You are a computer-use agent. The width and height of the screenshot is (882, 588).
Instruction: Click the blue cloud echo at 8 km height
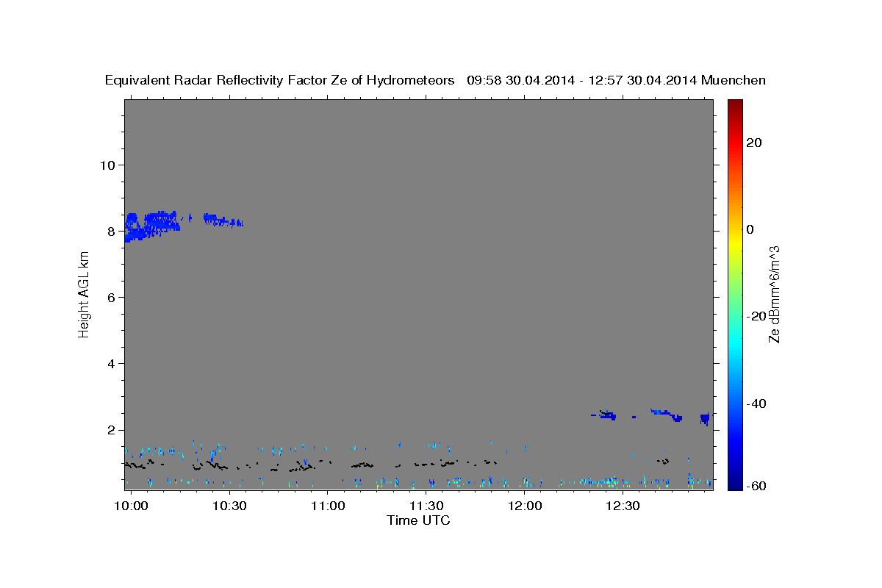click(153, 226)
